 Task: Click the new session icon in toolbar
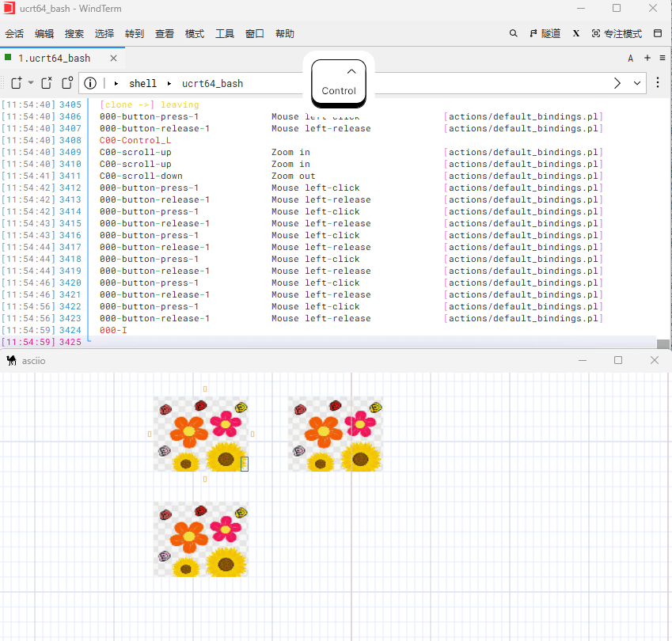(16, 83)
